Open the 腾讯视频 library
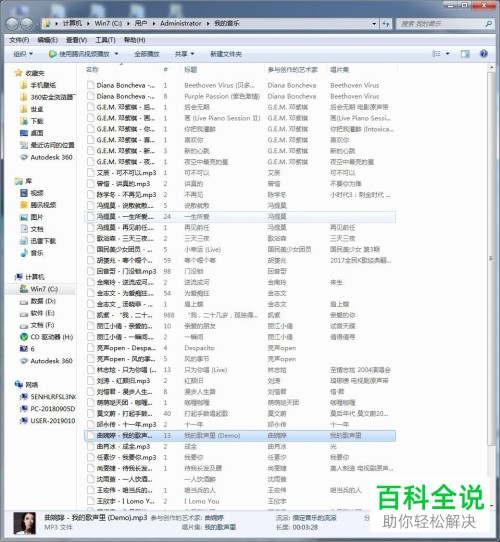Screen dimensions: 500x542 coord(38,205)
